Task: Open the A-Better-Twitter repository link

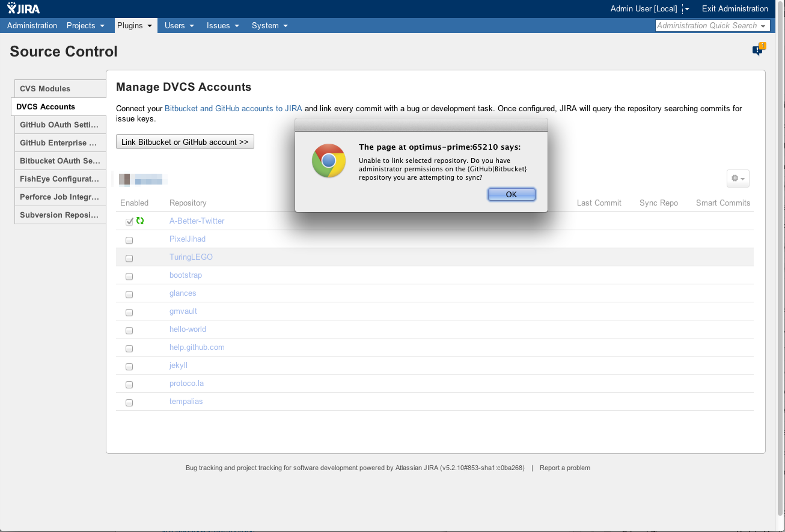Action: pyautogui.click(x=197, y=221)
